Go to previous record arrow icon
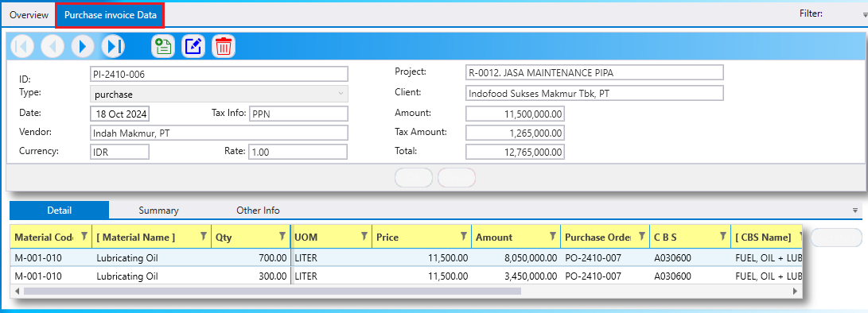 point(53,46)
